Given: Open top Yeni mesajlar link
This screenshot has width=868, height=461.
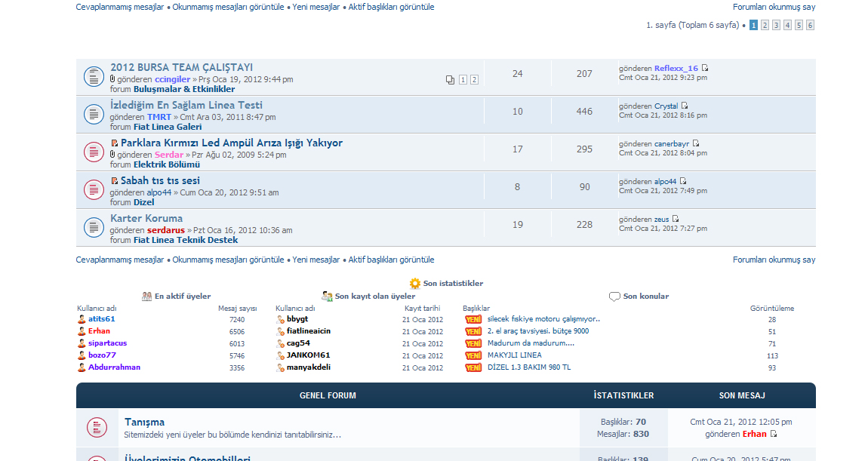Looking at the screenshot, I should point(316,8).
